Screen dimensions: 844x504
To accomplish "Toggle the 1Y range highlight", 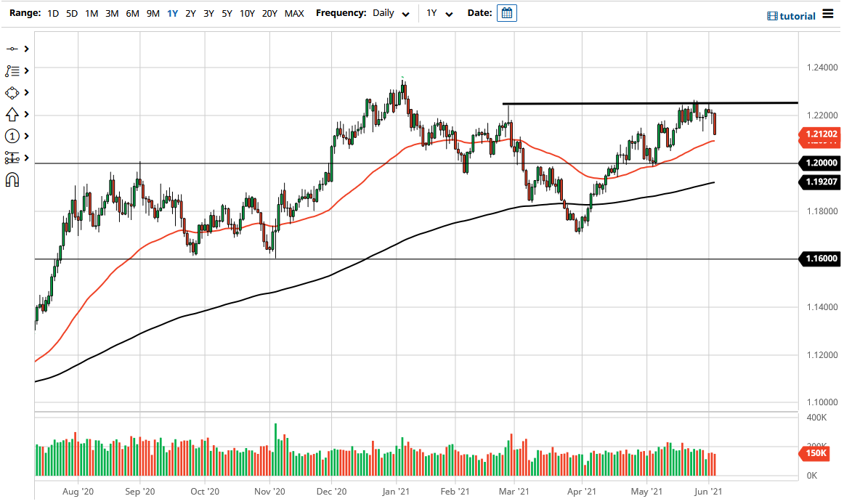I will (x=173, y=13).
